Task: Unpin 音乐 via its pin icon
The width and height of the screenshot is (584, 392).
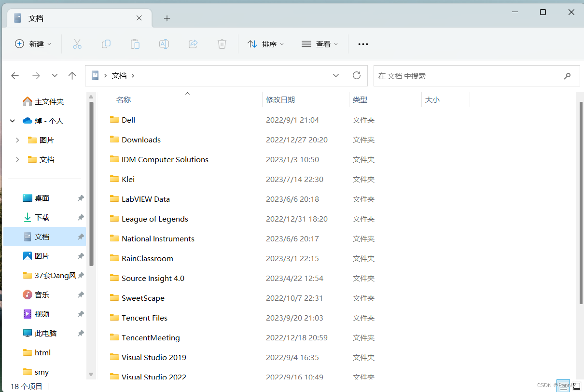Action: (81, 294)
